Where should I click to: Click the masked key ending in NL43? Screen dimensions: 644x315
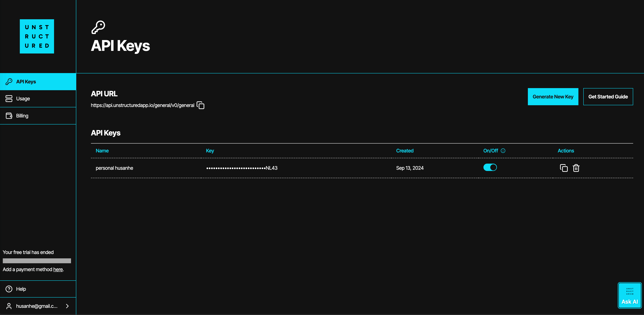(242, 168)
